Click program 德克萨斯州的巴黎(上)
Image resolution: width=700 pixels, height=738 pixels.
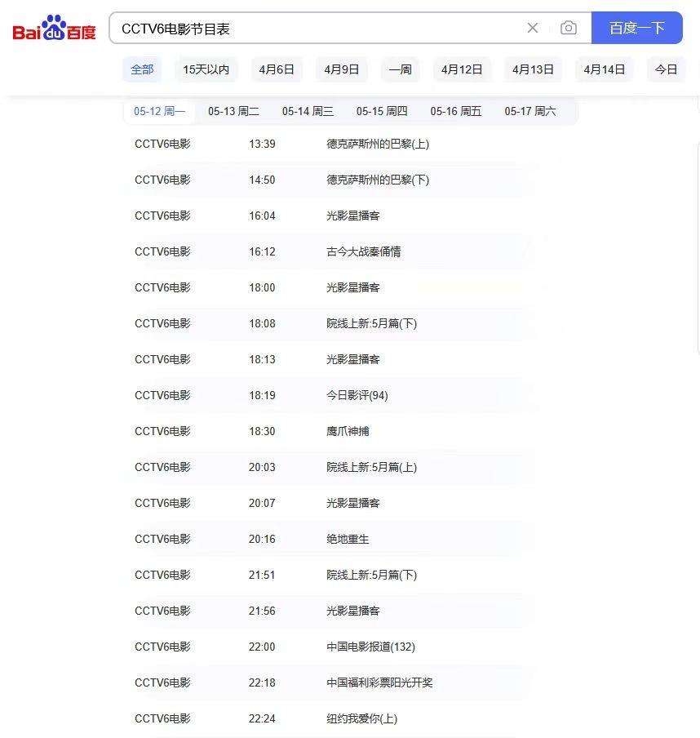pos(378,144)
